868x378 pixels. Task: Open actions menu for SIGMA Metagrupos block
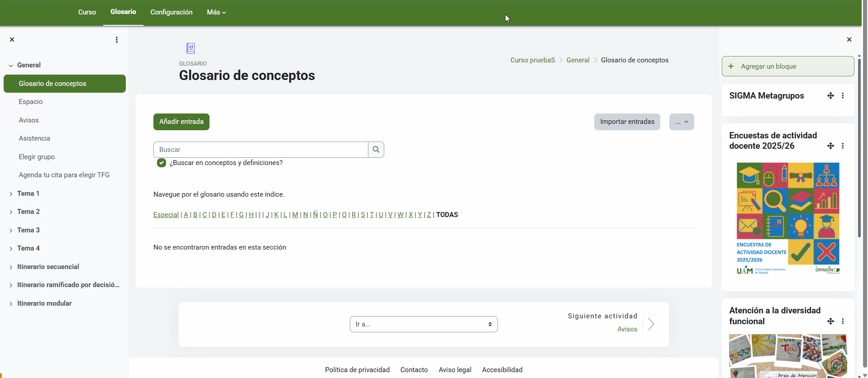pyautogui.click(x=843, y=96)
